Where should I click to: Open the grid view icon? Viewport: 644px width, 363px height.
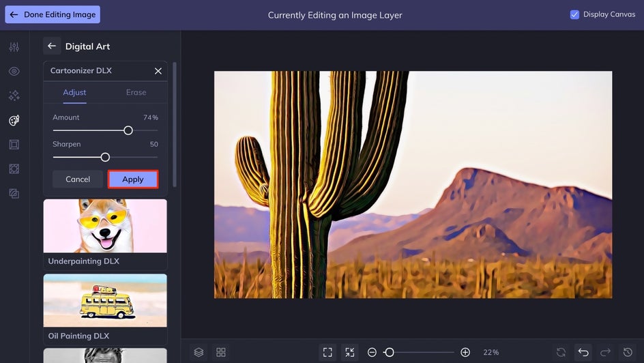point(221,352)
